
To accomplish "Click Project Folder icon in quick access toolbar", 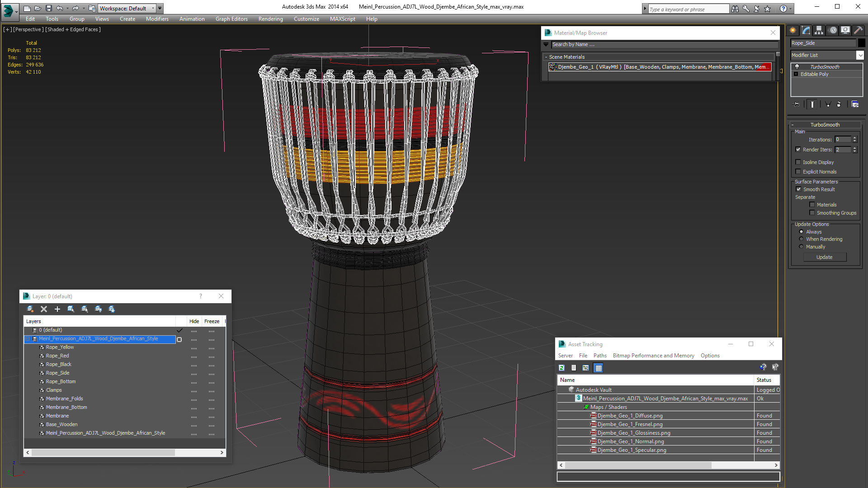I will [x=92, y=8].
